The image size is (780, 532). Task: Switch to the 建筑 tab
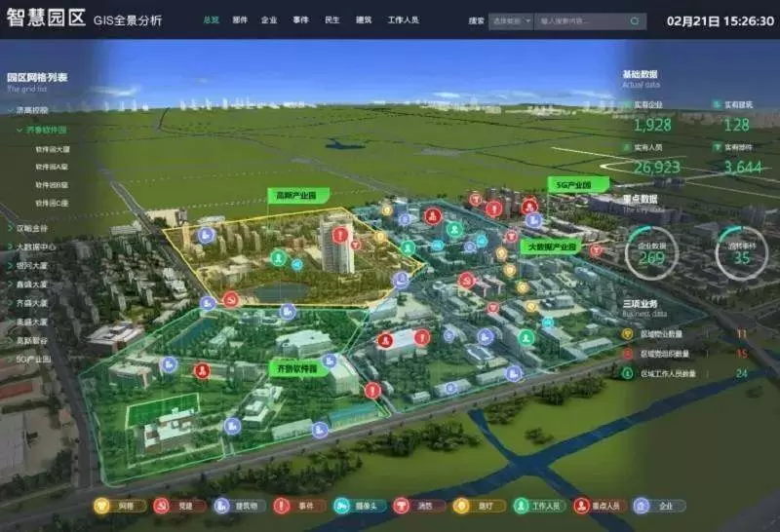pos(364,19)
